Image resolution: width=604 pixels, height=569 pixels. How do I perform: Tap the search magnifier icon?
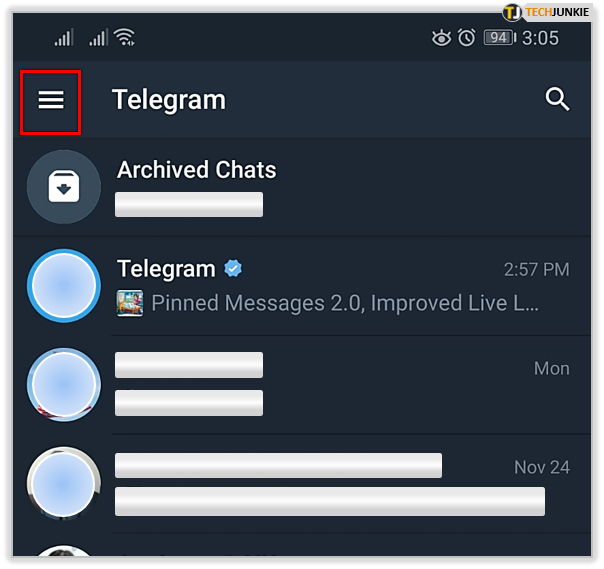pos(557,99)
